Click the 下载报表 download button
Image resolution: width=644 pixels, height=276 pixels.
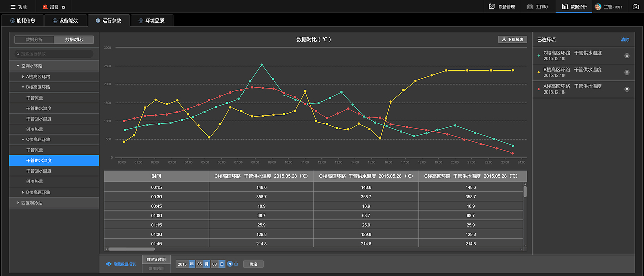coord(513,39)
